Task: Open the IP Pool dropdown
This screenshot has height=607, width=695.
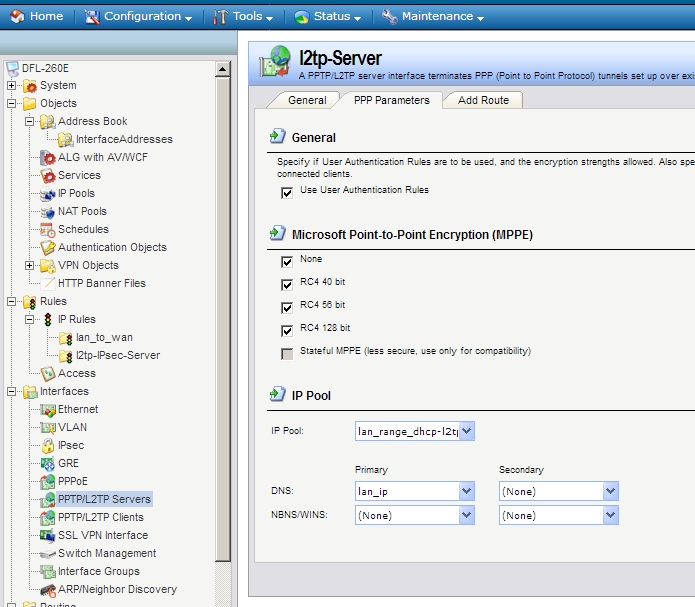Action: tap(466, 432)
